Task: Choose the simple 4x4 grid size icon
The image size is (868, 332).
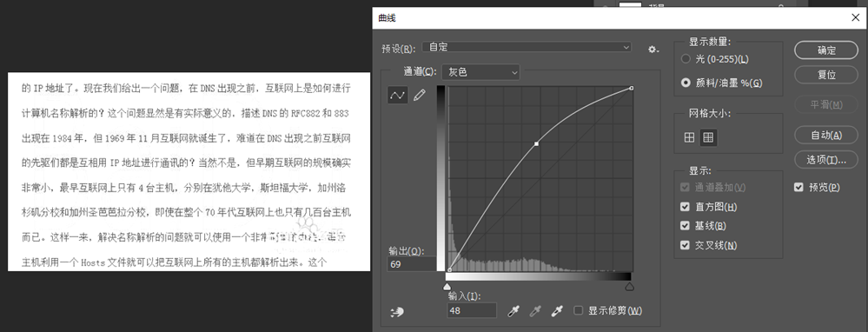Action: 689,138
